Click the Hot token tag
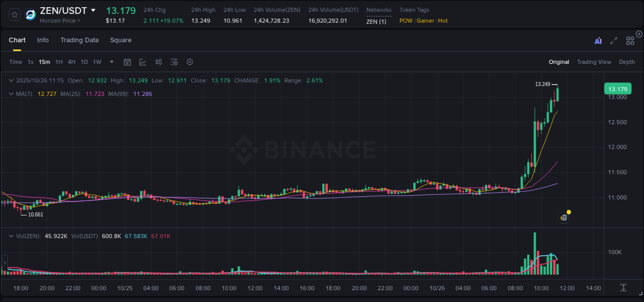 (443, 21)
